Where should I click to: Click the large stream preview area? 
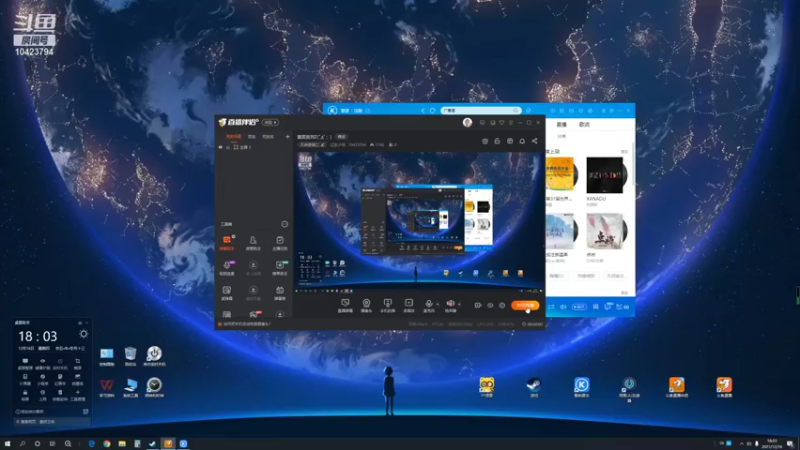(x=419, y=222)
